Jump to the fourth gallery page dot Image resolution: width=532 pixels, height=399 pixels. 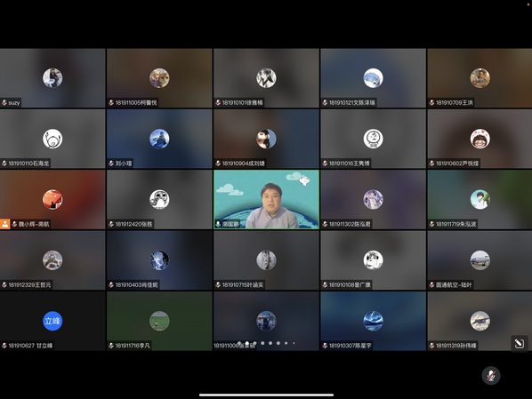tap(262, 343)
